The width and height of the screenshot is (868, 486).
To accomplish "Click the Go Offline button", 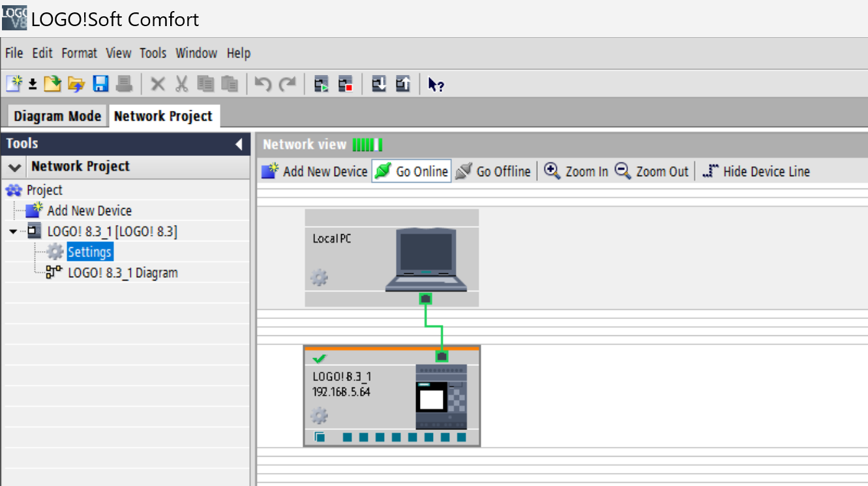I will pos(493,172).
